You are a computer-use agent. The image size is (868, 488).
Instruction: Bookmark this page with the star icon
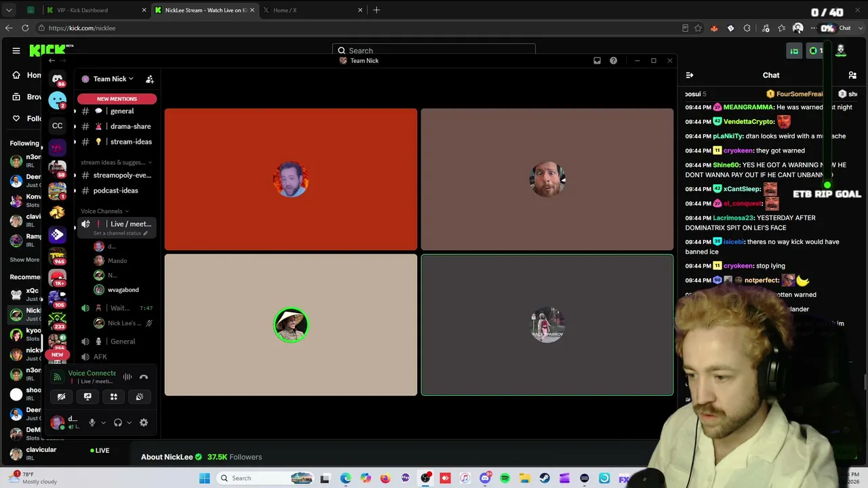(698, 28)
